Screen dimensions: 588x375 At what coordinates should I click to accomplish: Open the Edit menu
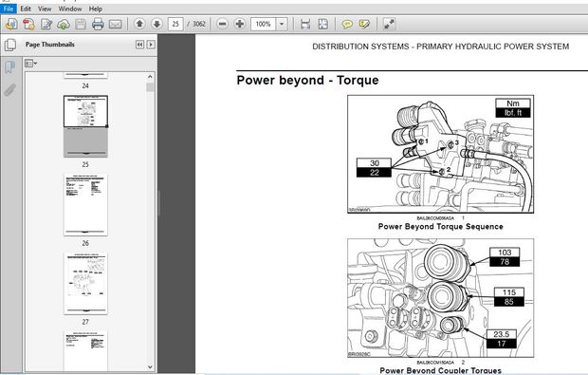pos(26,9)
